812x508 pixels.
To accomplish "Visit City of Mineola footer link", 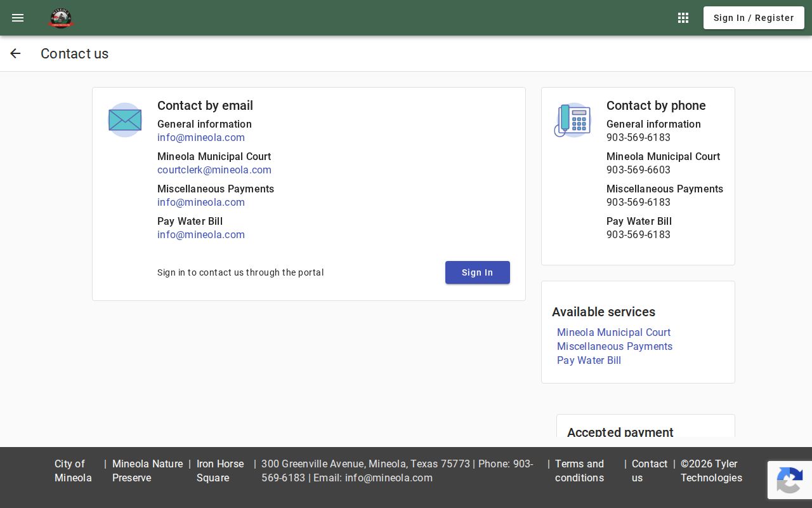I will pyautogui.click(x=73, y=471).
